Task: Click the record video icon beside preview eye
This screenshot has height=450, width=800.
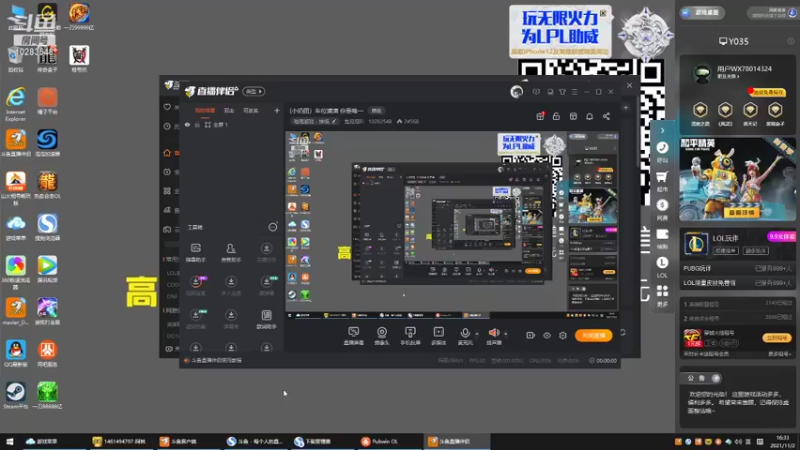Action: pyautogui.click(x=531, y=335)
